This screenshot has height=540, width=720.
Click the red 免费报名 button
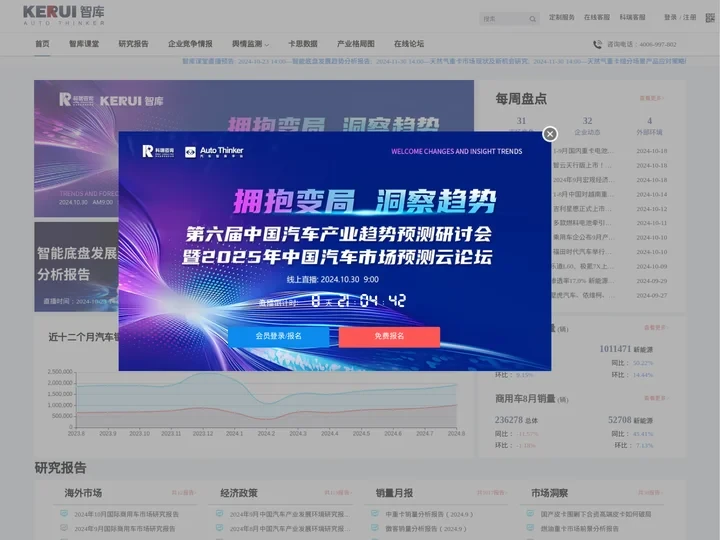click(389, 336)
